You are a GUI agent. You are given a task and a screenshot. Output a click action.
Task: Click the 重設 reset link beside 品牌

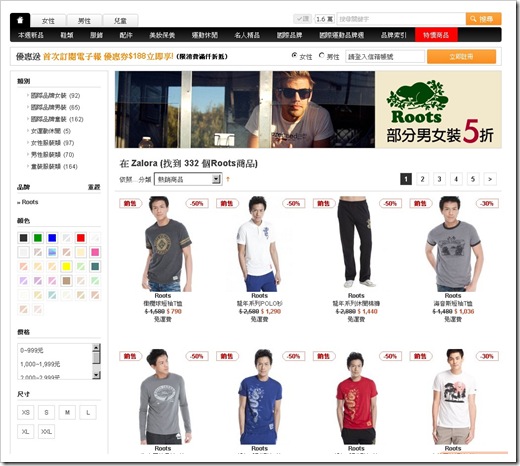pyautogui.click(x=94, y=187)
